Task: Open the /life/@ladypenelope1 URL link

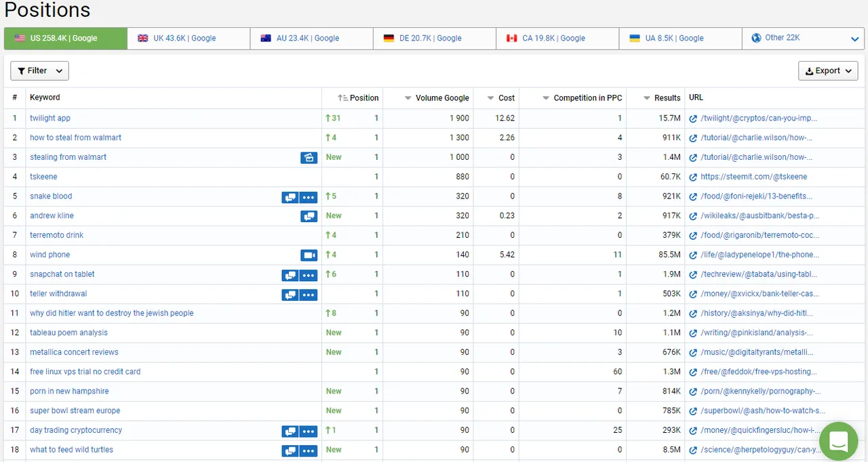Action: click(759, 255)
